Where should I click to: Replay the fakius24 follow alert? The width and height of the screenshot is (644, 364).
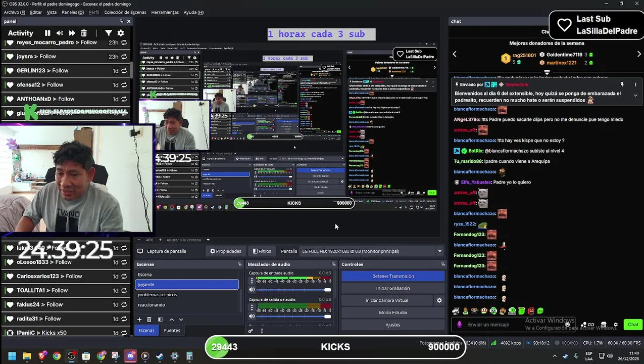click(x=124, y=305)
